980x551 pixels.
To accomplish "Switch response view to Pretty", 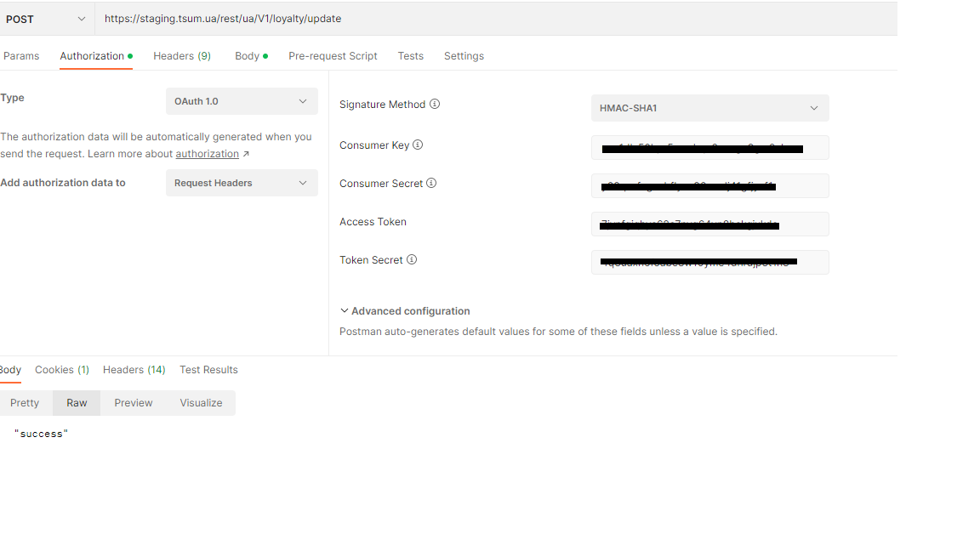I will 25,403.
